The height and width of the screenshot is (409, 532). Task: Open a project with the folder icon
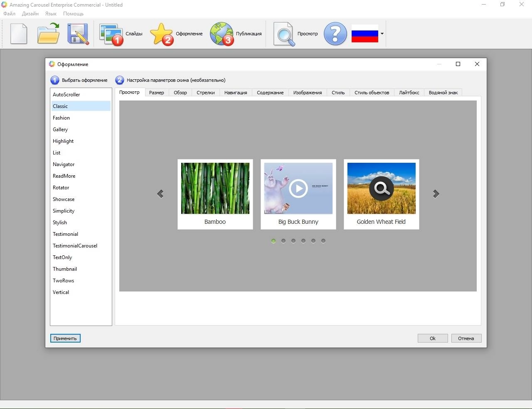click(48, 34)
